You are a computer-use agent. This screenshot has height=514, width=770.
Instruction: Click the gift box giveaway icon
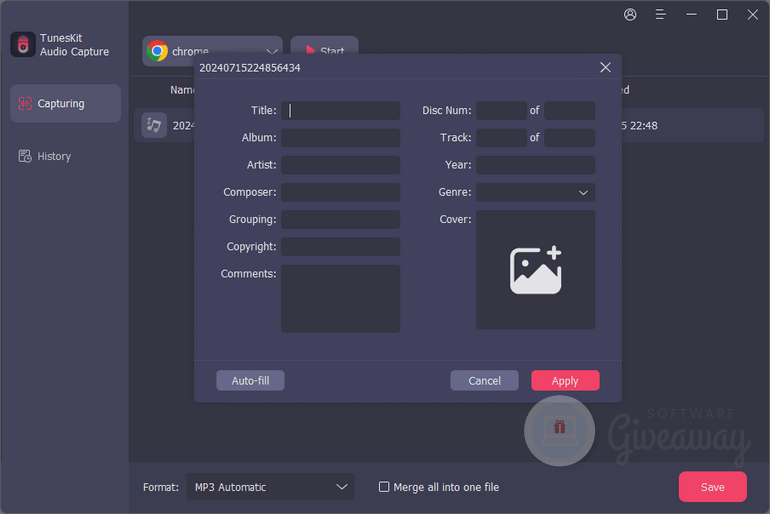click(559, 428)
